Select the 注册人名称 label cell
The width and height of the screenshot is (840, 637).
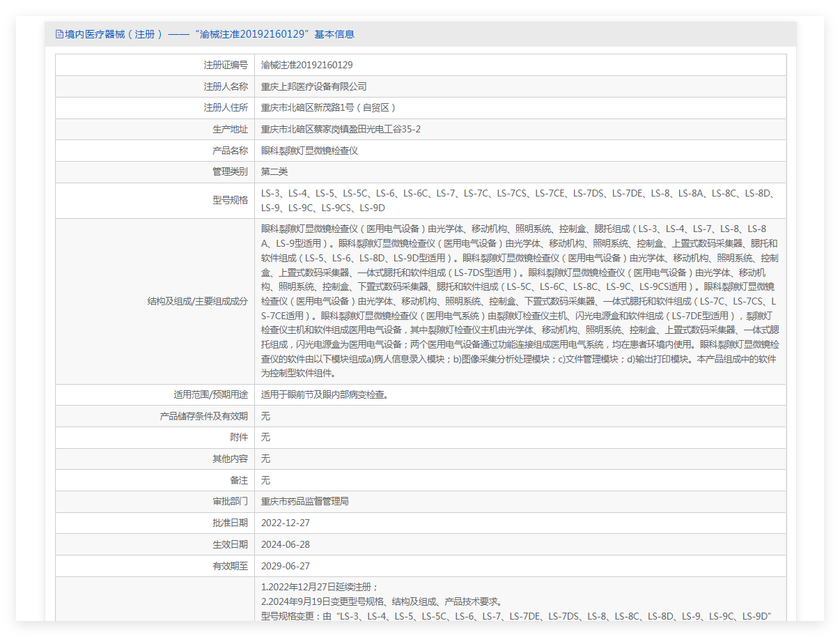155,86
